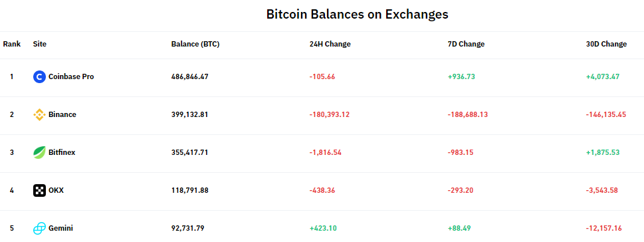Click Binance balance value 399,132.81
The height and width of the screenshot is (242, 644).
(x=190, y=114)
